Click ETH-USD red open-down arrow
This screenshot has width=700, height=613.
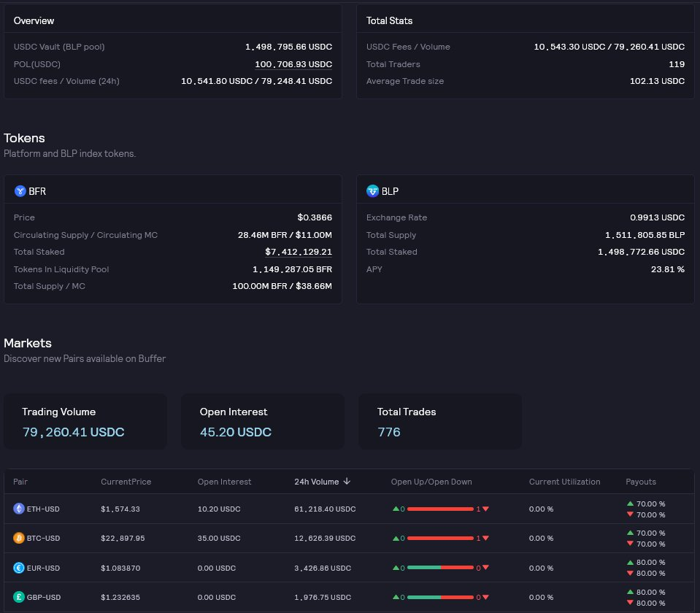(x=485, y=509)
